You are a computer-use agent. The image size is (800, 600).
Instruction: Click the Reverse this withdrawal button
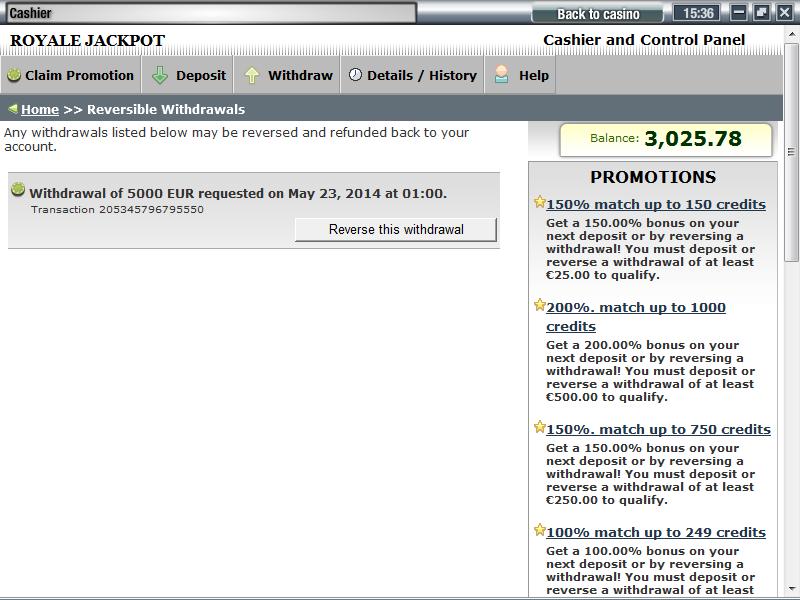pos(396,230)
